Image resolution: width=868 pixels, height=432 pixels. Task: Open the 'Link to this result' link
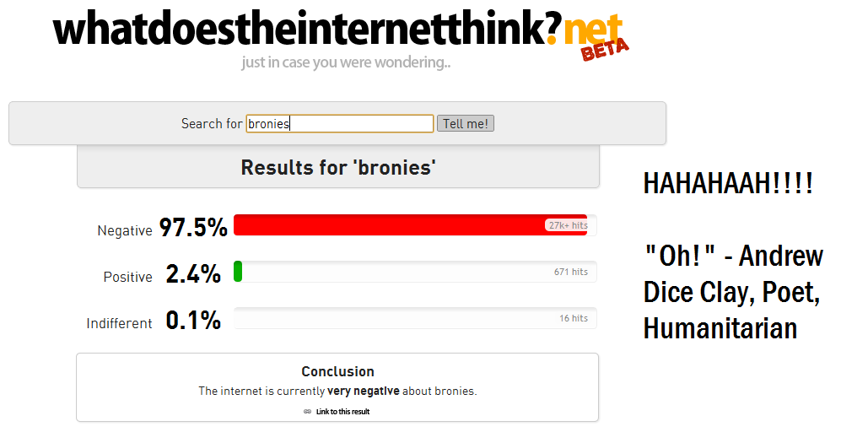[342, 412]
